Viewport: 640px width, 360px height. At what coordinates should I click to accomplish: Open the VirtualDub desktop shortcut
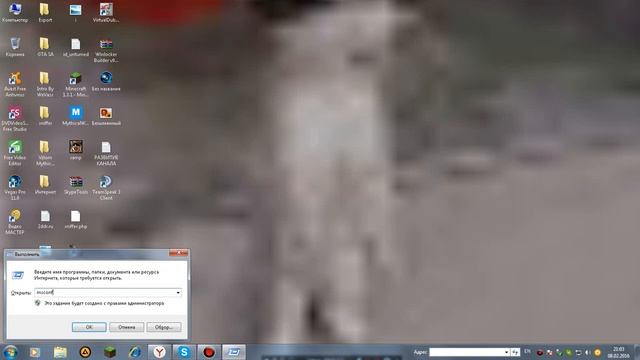coord(106,12)
